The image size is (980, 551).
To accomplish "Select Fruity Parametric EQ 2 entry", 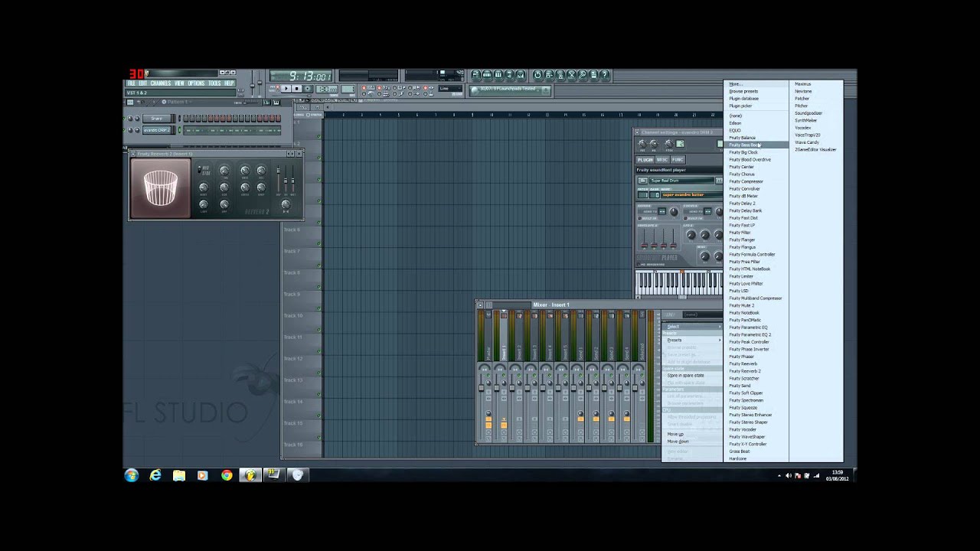I will pos(756,334).
